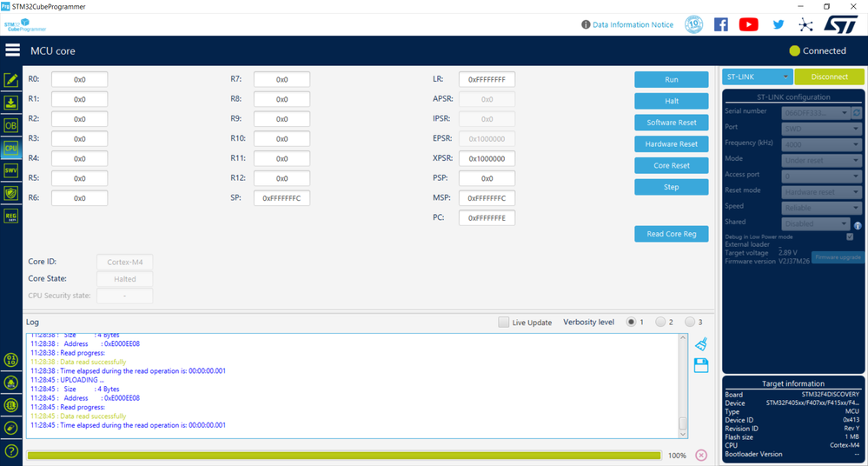Open the Data Information Notice link
This screenshot has height=466, width=868.
click(x=633, y=24)
